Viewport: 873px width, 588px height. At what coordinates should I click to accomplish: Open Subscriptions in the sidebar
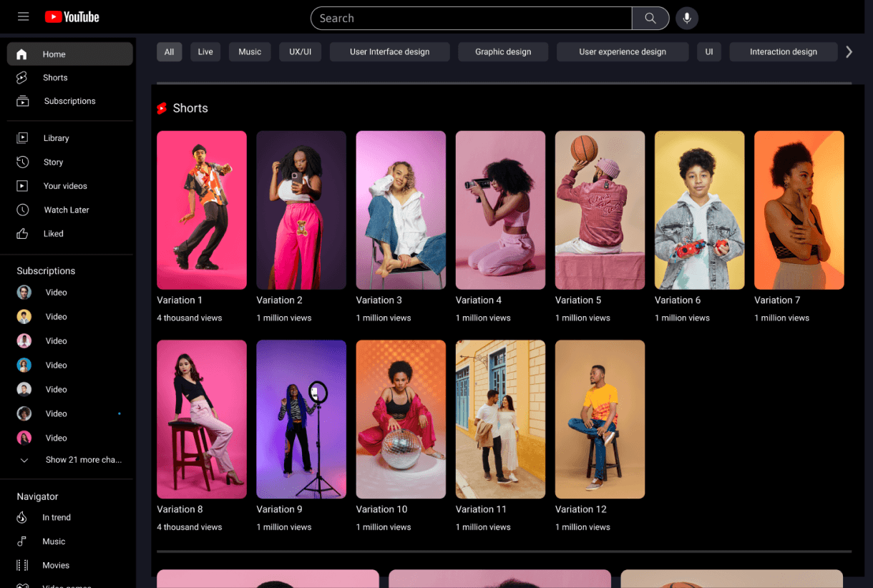pyautogui.click(x=69, y=101)
